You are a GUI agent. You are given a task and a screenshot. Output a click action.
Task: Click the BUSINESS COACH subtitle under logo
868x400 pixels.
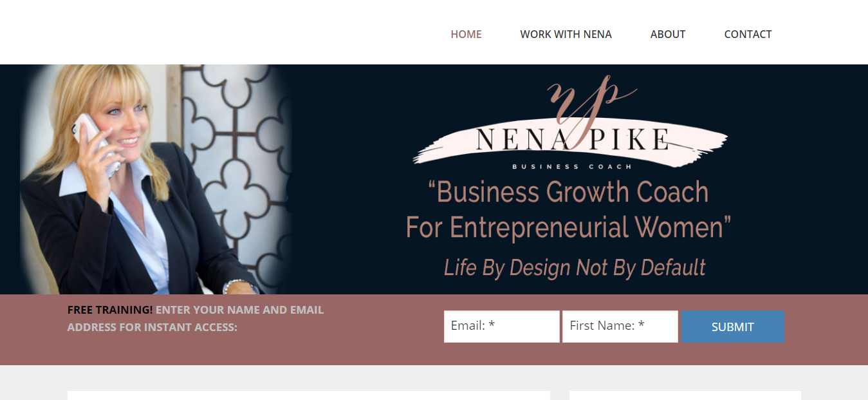pos(571,167)
